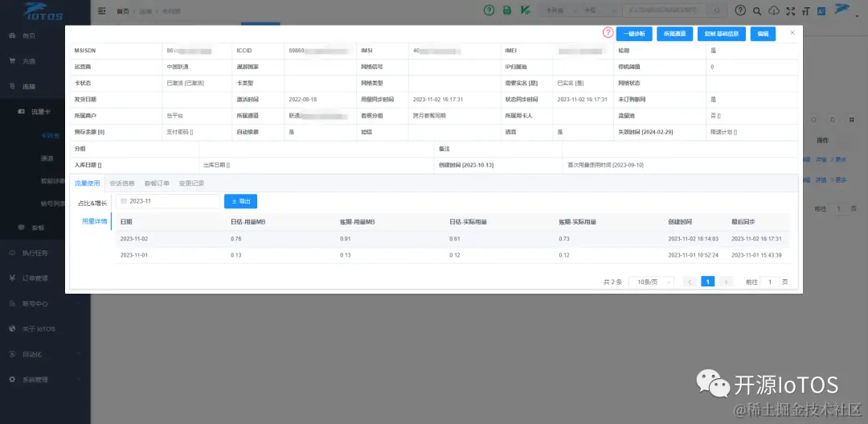Select the 用量详情 side tab
The width and height of the screenshot is (868, 424).
(94, 221)
